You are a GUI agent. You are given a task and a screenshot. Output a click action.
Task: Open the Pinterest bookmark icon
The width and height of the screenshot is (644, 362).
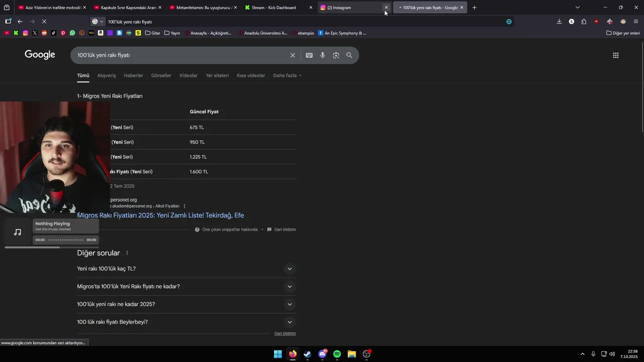coord(63,33)
